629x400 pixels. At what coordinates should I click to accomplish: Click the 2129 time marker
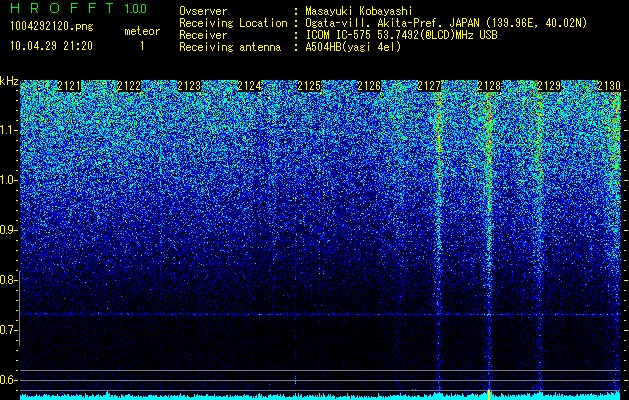pos(549,86)
